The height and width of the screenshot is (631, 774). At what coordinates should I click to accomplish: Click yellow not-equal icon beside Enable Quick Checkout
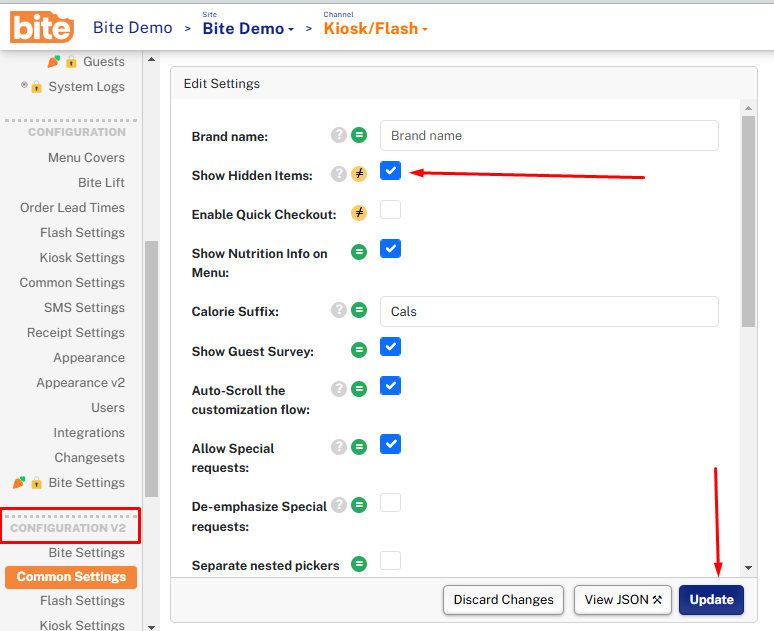point(359,213)
